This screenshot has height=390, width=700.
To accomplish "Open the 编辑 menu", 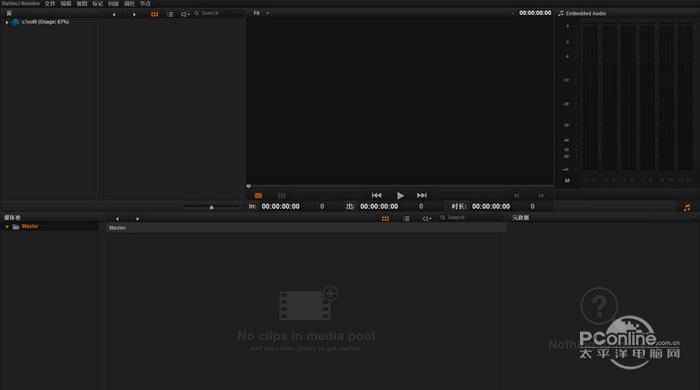I will (66, 4).
